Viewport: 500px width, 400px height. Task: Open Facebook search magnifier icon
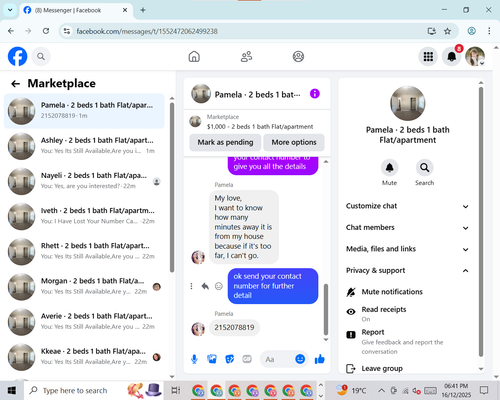pyautogui.click(x=41, y=56)
